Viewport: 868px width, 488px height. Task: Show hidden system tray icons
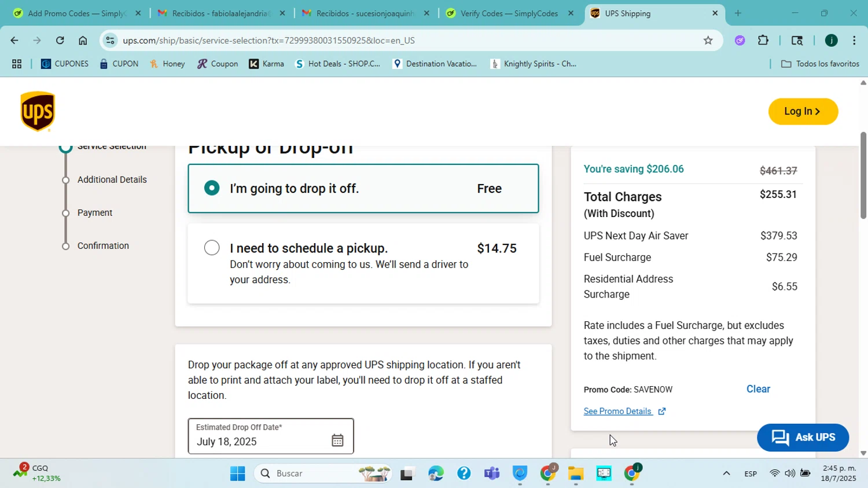[726, 474]
